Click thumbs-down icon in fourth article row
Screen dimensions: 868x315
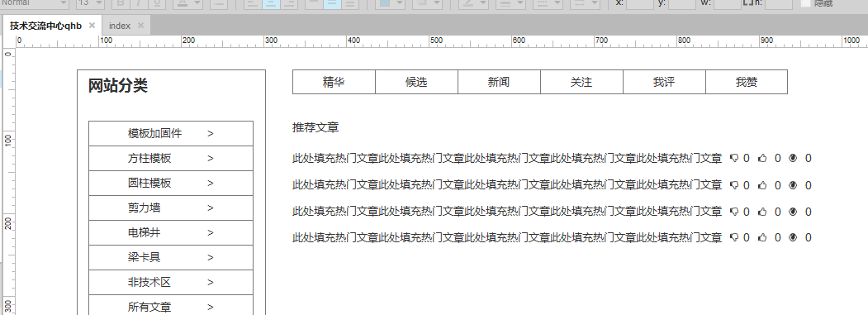pyautogui.click(x=734, y=237)
